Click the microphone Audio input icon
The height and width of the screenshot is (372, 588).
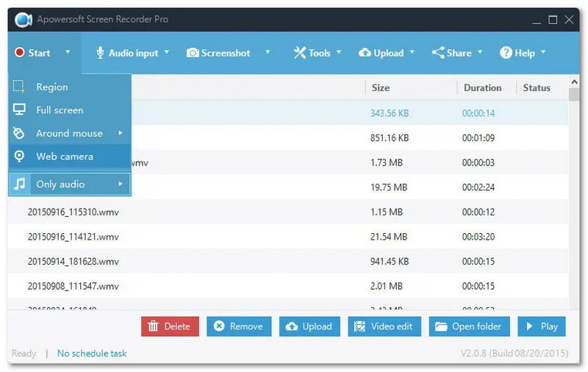tap(100, 52)
